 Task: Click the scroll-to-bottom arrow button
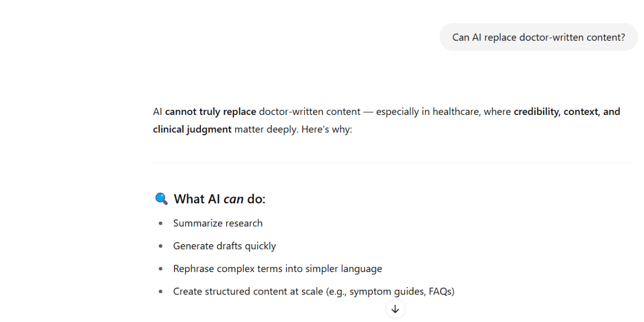[395, 309]
